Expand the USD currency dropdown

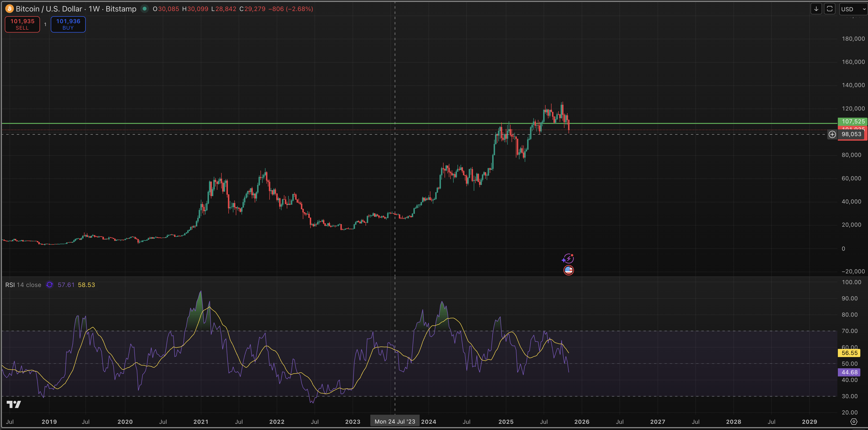[x=853, y=9]
